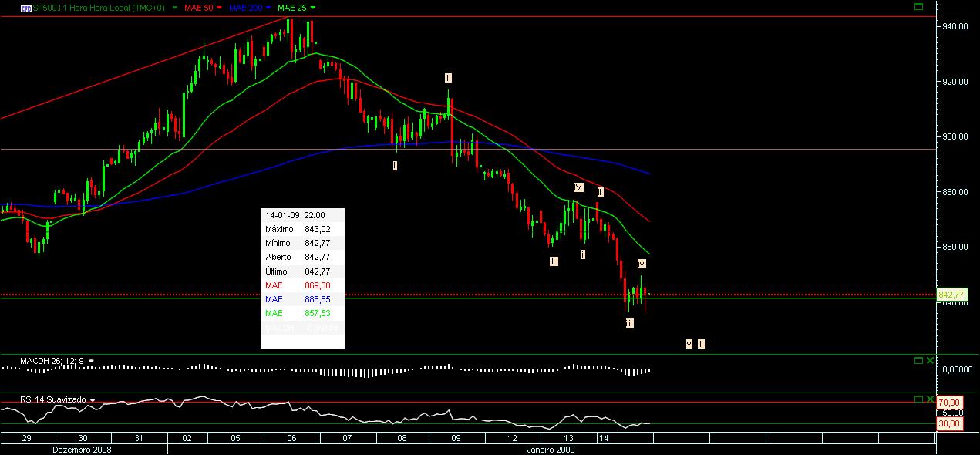Close the RSI 14 Suavizado panel

(930, 399)
